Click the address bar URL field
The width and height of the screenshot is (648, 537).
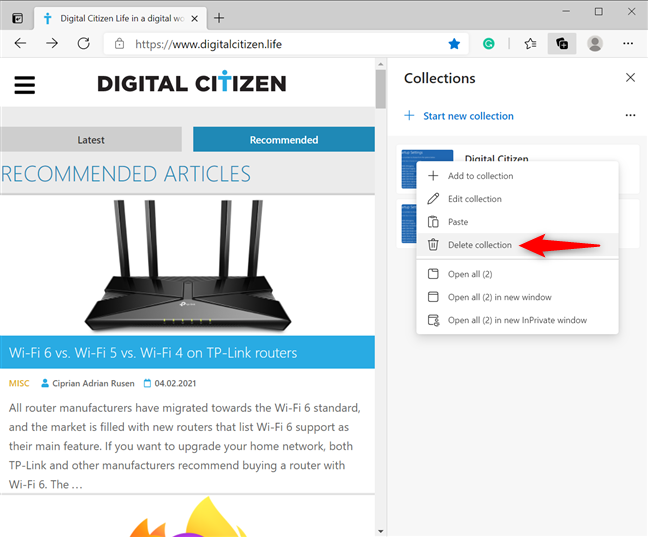point(286,44)
